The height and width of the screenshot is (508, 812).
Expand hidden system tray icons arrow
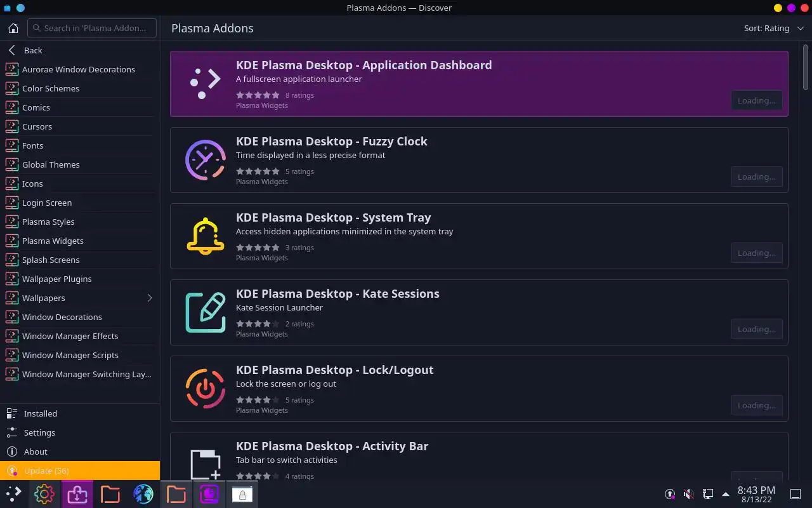tap(726, 493)
